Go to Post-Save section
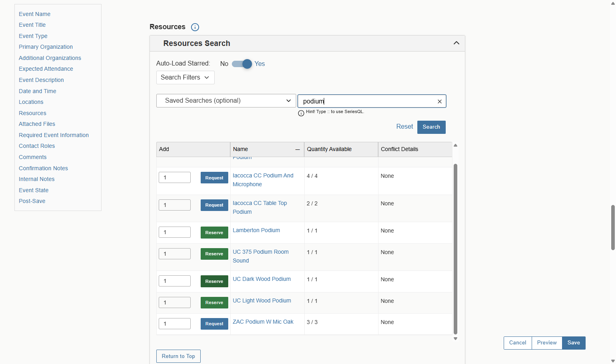Screen dimensions: 616x364 click(32, 201)
